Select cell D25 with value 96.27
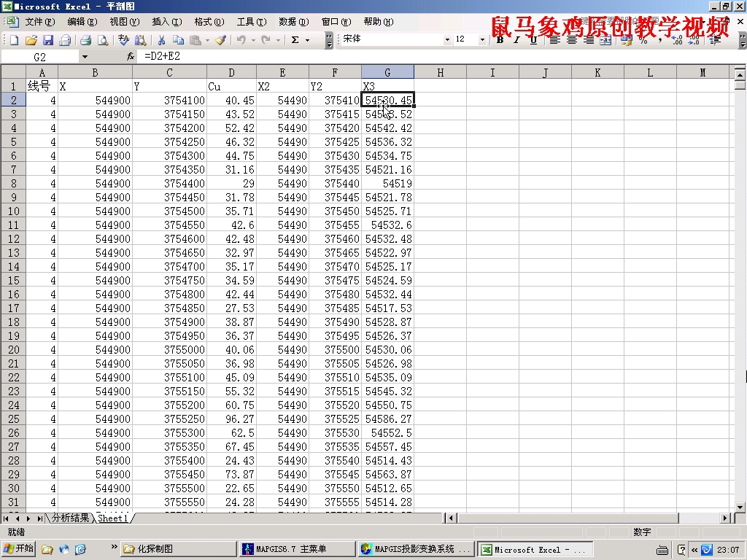 (x=231, y=419)
